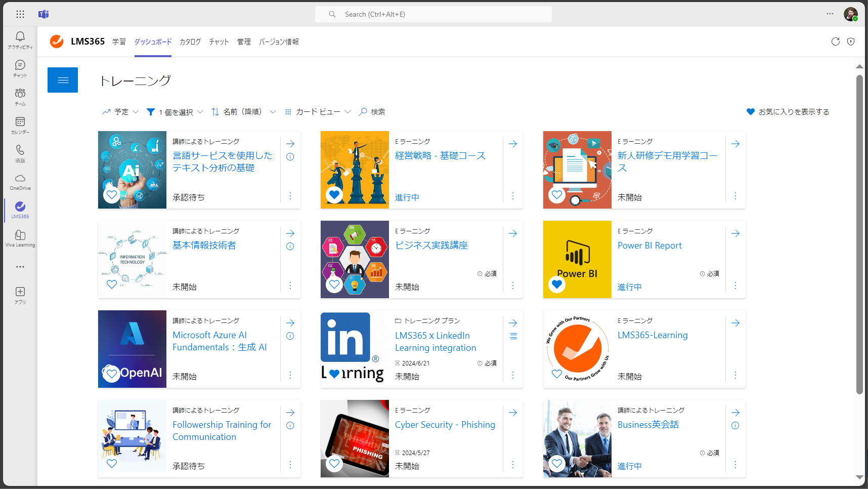This screenshot has height=489, width=868.
Task: Open LMS365 x LinkedIn Learning integration link
Action: (x=436, y=342)
